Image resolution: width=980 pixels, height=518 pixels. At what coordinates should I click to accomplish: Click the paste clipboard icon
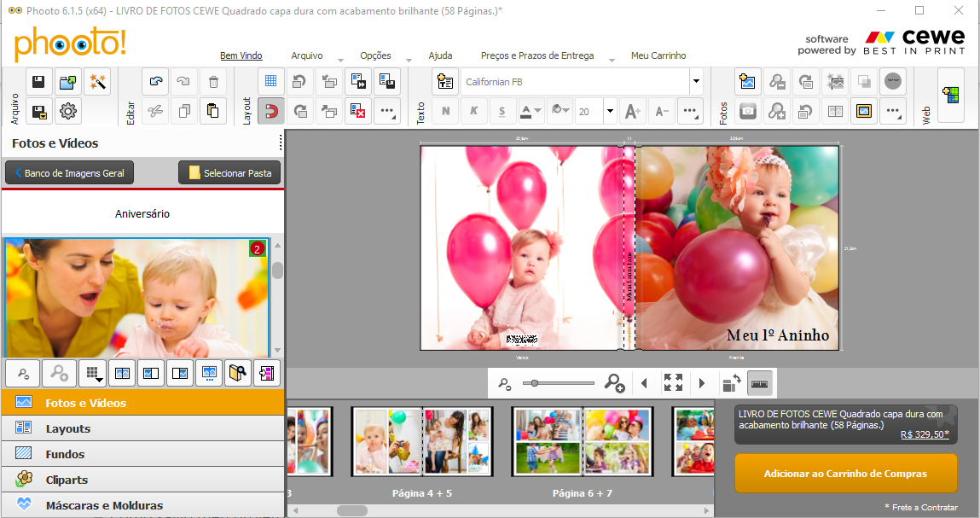click(213, 110)
